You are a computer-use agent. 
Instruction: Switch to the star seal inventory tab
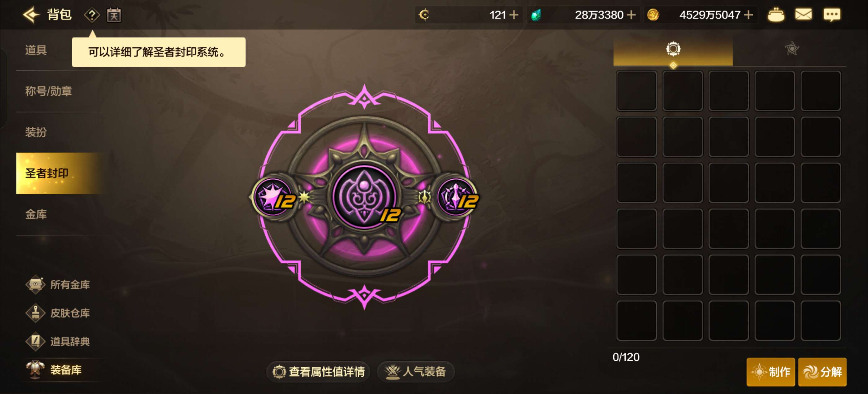click(x=791, y=49)
